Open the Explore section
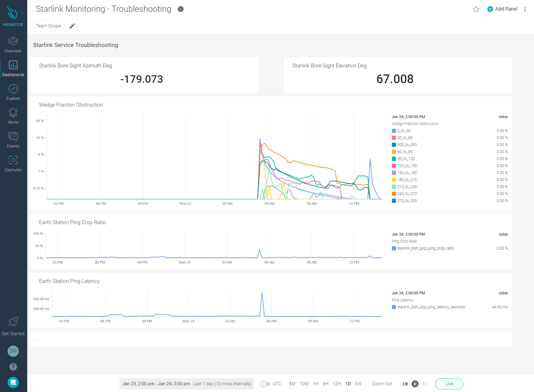Viewport: 534px width, 392px height. point(13,92)
